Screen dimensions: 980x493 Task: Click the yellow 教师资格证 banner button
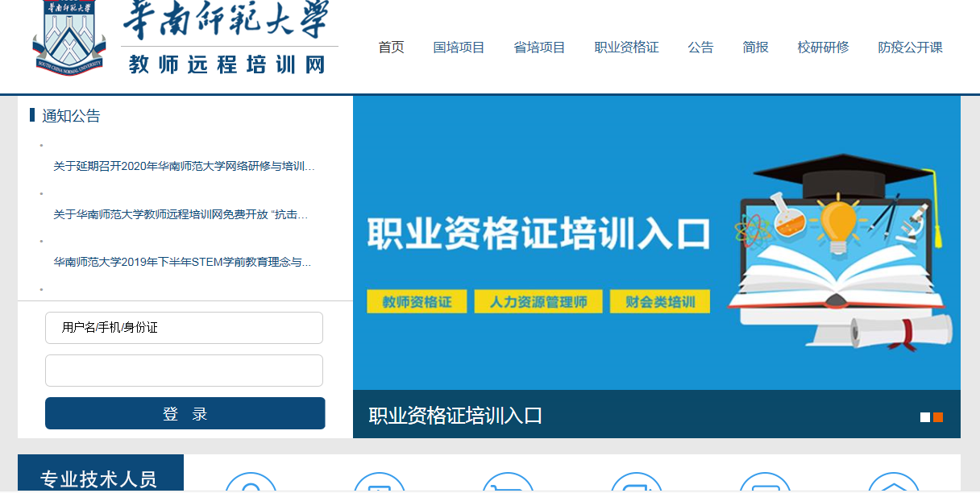(x=416, y=302)
